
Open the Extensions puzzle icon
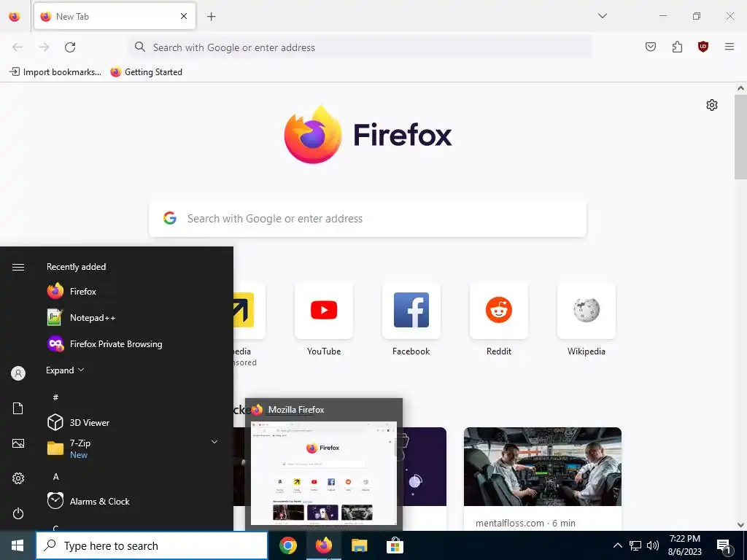[x=677, y=47]
